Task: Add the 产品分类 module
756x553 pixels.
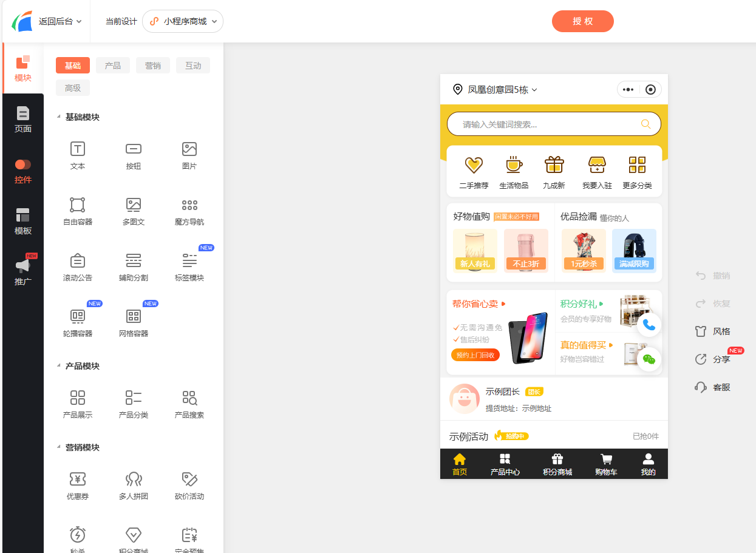Action: point(134,405)
